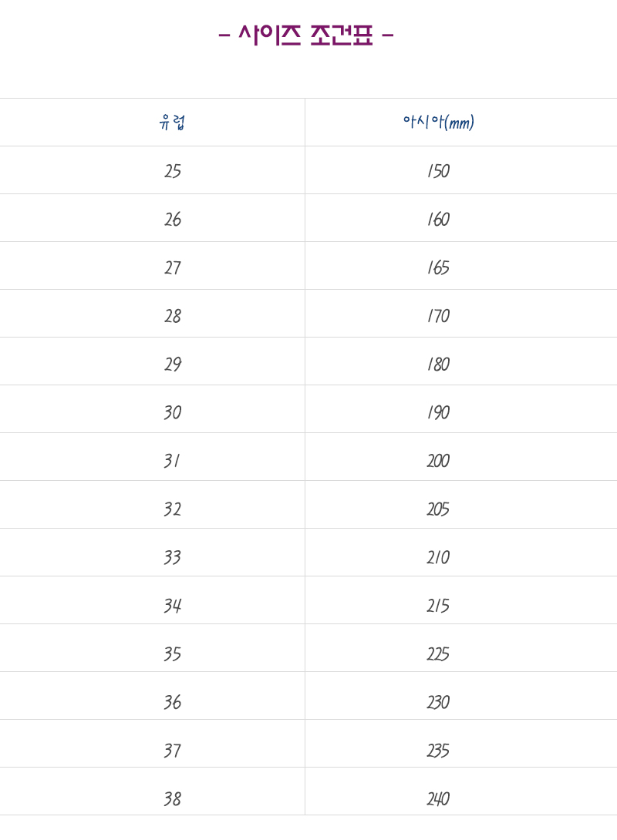The width and height of the screenshot is (617, 840).
Task: Select European size 28 cell
Action: (172, 315)
